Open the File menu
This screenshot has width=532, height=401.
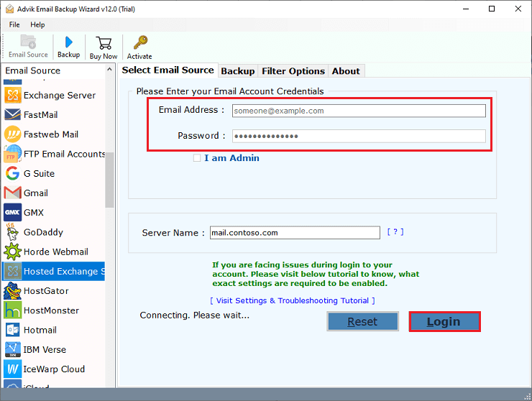(x=14, y=24)
